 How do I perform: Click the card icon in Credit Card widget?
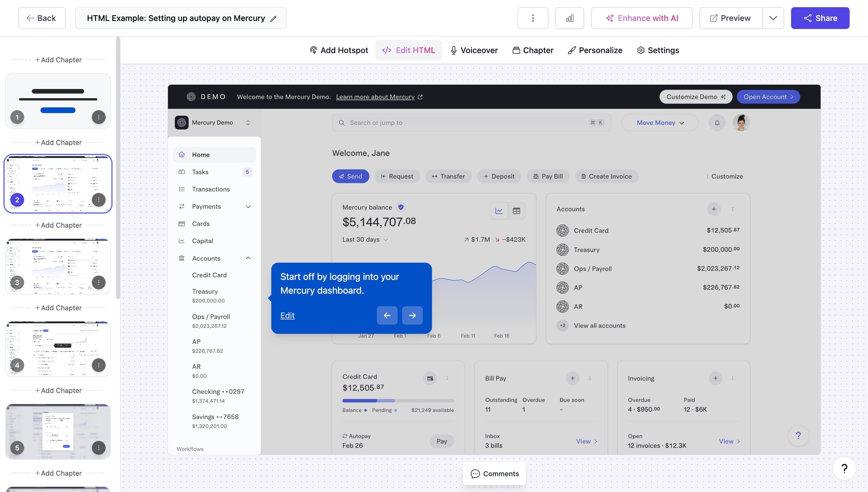tap(430, 378)
